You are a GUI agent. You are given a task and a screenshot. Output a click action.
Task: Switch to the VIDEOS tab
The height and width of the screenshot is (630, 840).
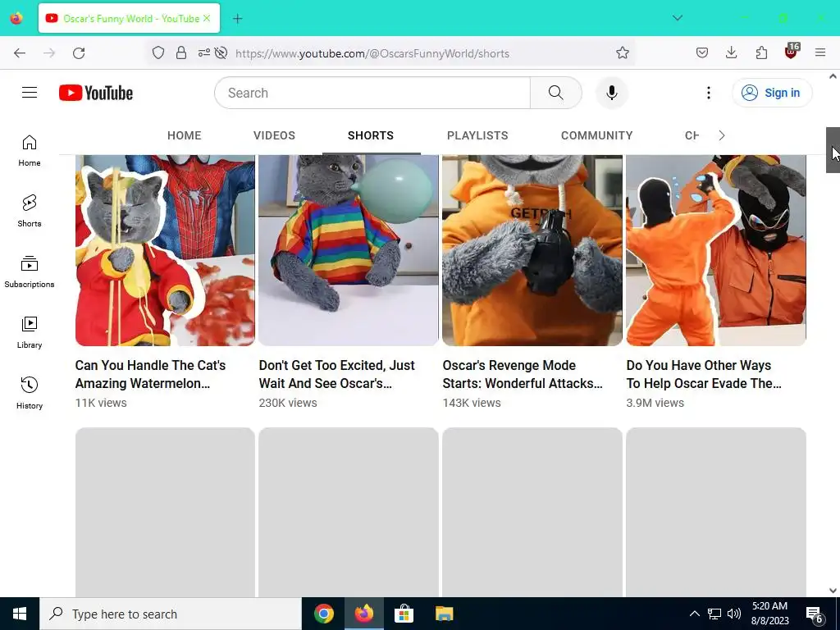coord(274,135)
